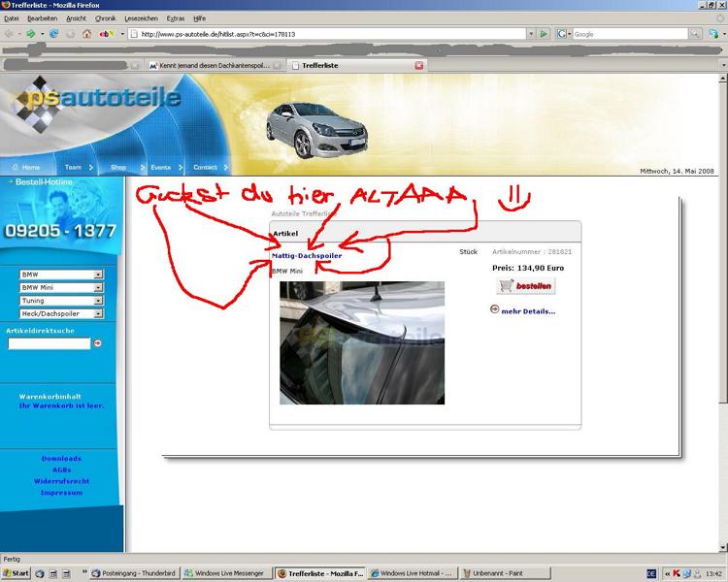Screen dimensions: 728x582
Task: Click the green forward arrow in toolbar
Action: [x=31, y=34]
